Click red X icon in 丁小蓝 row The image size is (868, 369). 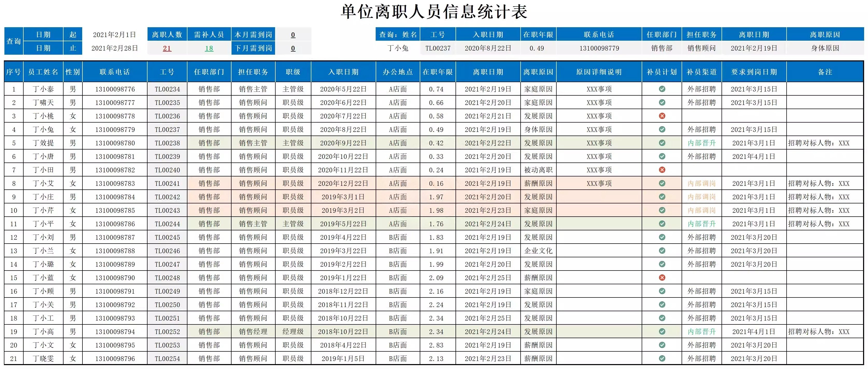662,278
